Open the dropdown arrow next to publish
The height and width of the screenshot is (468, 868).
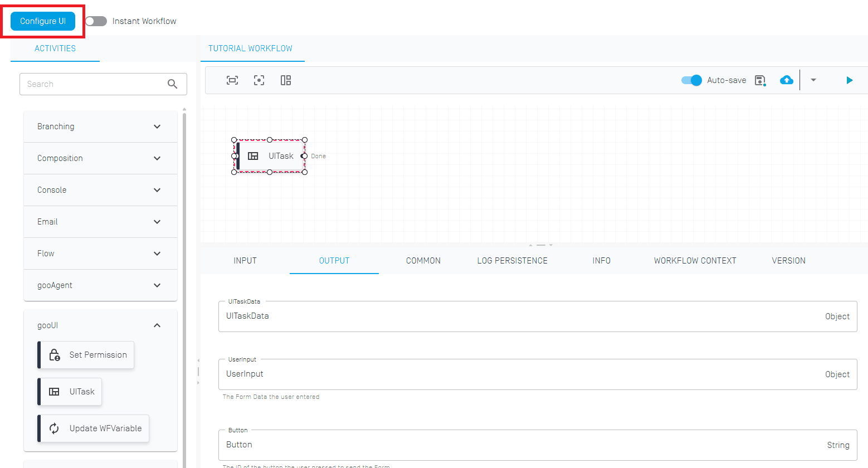point(813,80)
